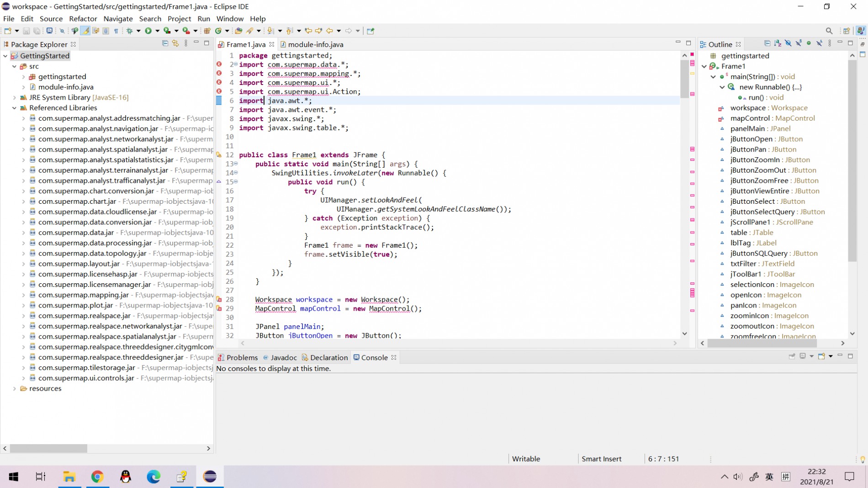
Task: Switch to the Problems tab
Action: pos(238,358)
